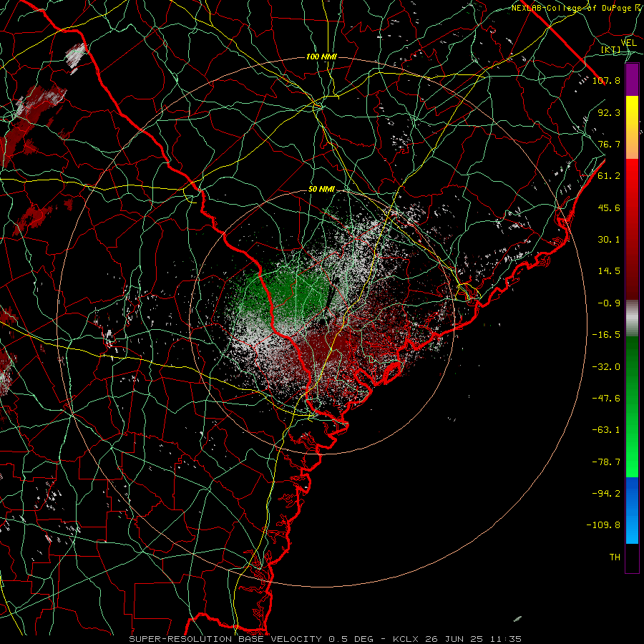Click the 107.8 velocity scale value

(x=606, y=80)
